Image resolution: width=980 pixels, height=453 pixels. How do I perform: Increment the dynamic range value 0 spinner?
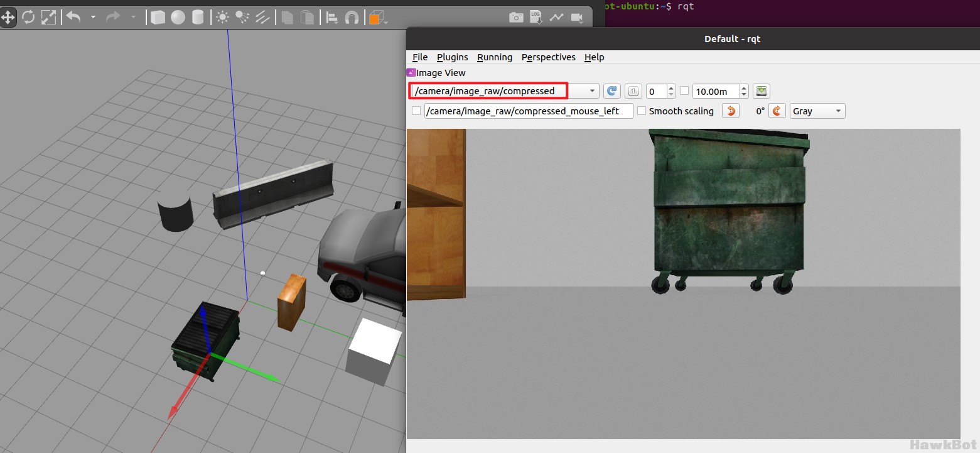tap(671, 88)
